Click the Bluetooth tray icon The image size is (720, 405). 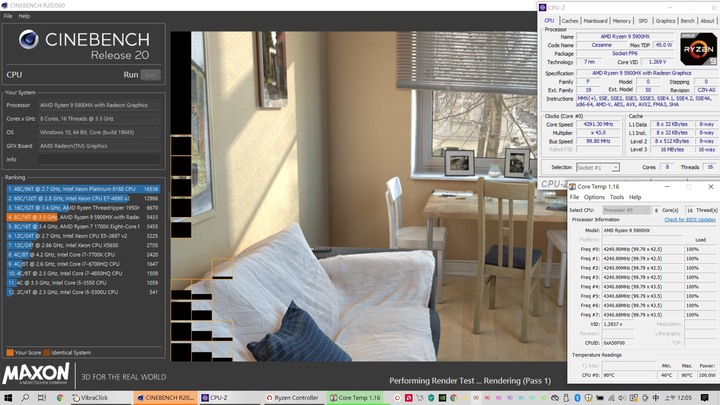(577, 398)
